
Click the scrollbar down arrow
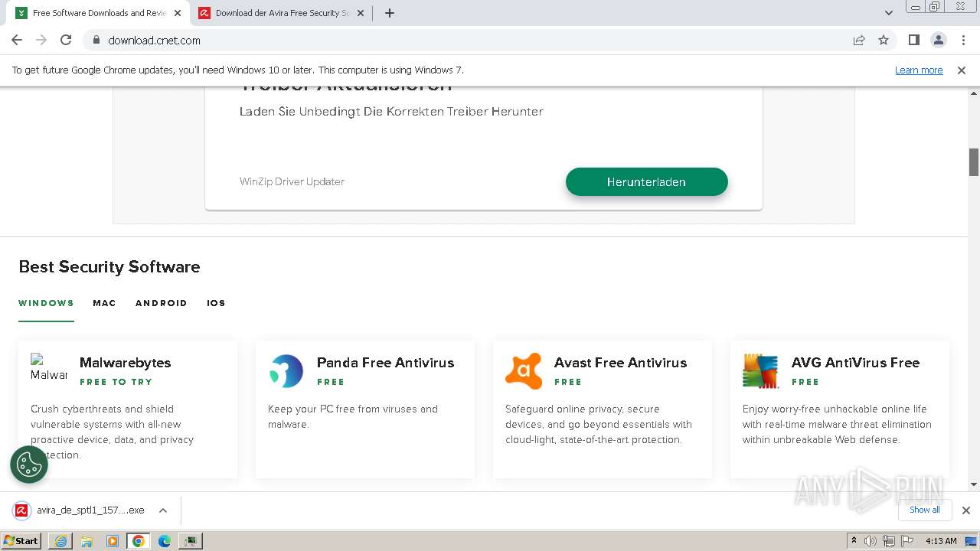point(974,484)
